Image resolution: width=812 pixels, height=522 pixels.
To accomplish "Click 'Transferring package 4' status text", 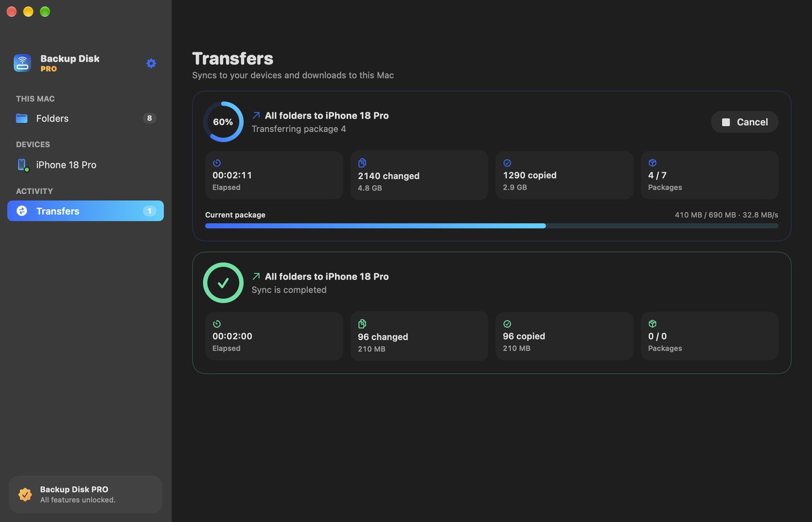I will tap(298, 129).
